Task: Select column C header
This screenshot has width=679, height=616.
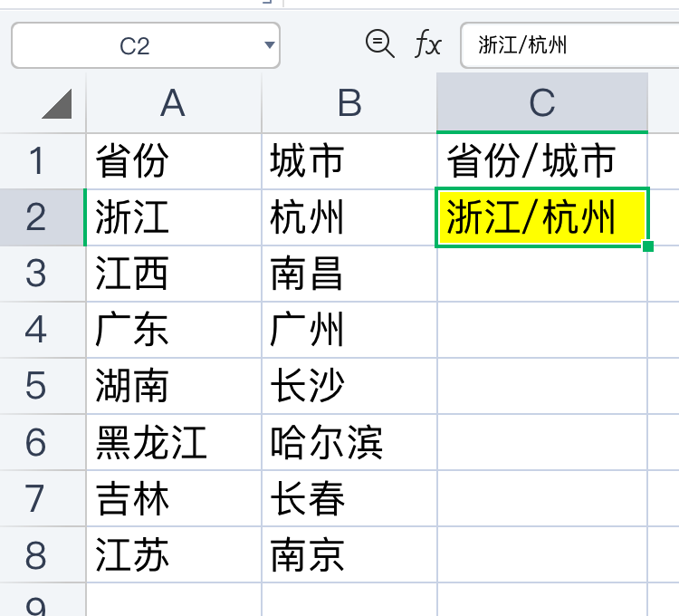Action: 542,103
